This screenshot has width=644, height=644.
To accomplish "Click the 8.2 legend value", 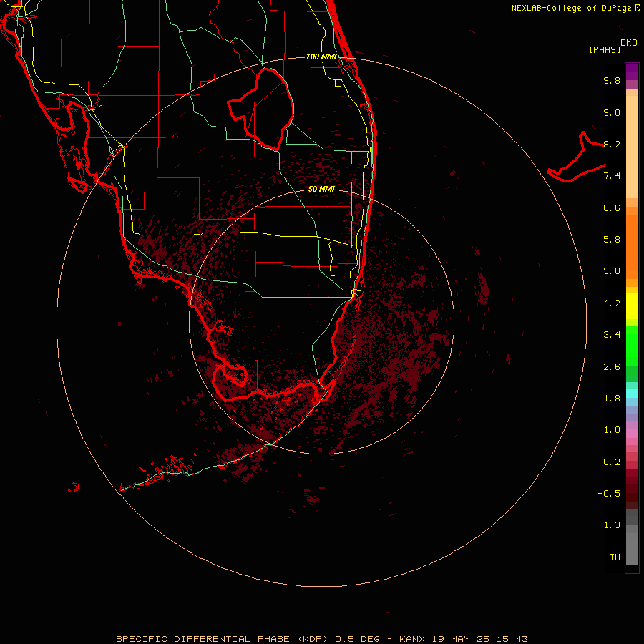I will click(x=612, y=144).
